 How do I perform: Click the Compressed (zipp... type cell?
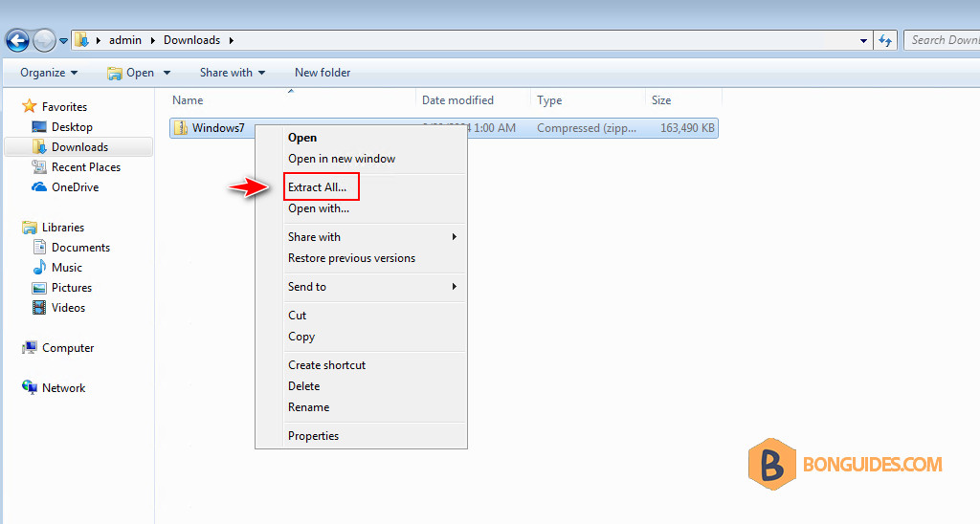pos(587,128)
